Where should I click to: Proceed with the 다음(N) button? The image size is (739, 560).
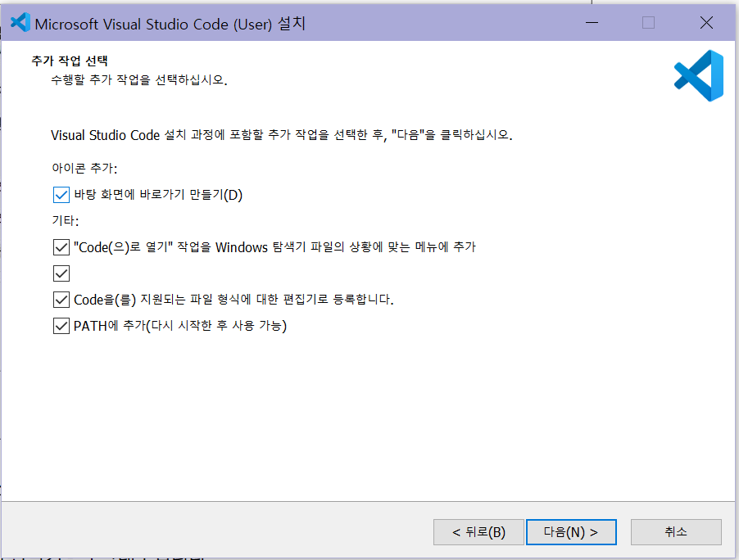tap(571, 532)
